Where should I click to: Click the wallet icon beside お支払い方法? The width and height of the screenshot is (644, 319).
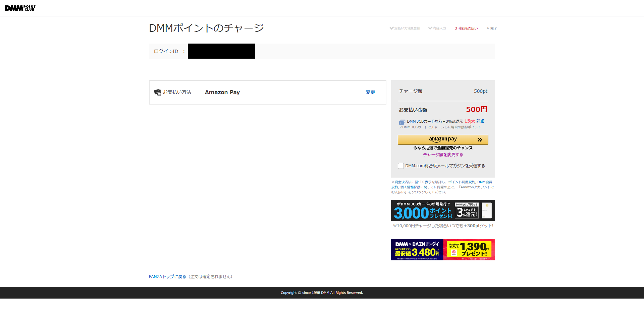tap(157, 92)
